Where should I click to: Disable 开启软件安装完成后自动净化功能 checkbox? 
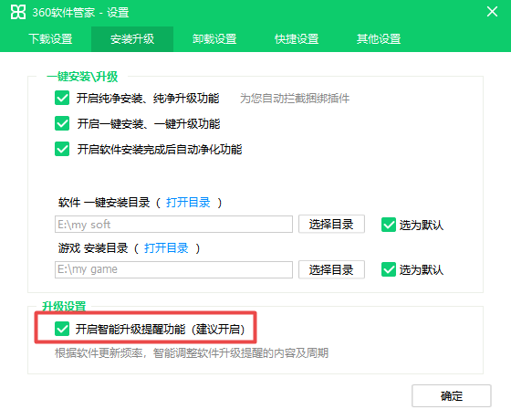(x=62, y=149)
